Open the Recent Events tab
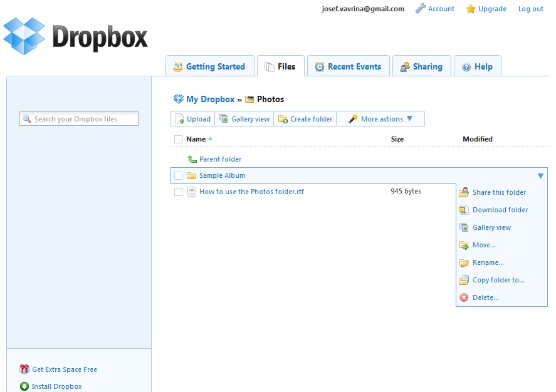This screenshot has height=392, width=556. [x=349, y=66]
